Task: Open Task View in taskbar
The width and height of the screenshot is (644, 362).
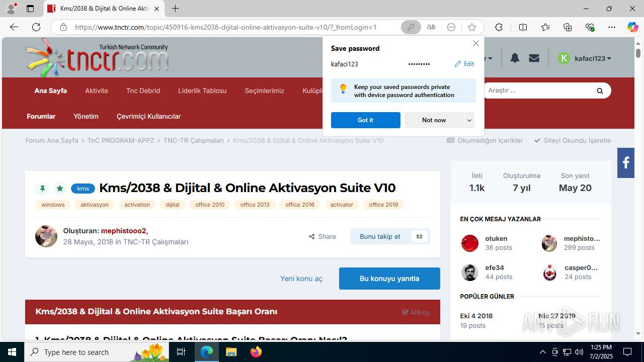Action: coord(182,352)
